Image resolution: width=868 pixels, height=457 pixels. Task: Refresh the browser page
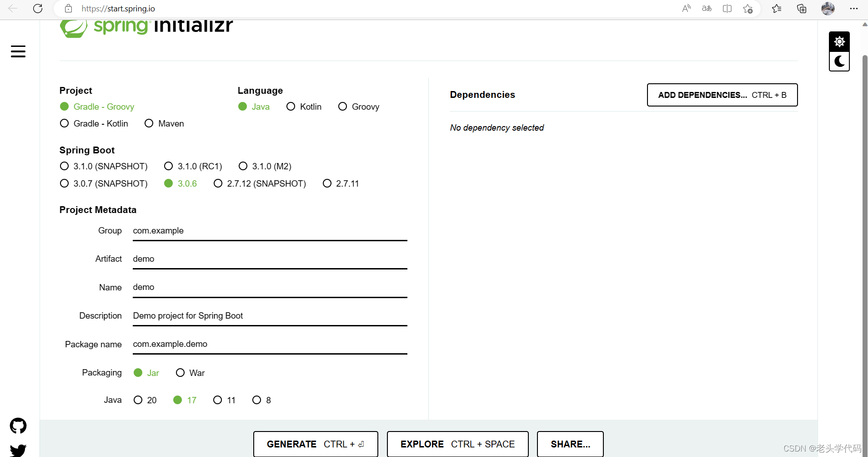pos(38,9)
